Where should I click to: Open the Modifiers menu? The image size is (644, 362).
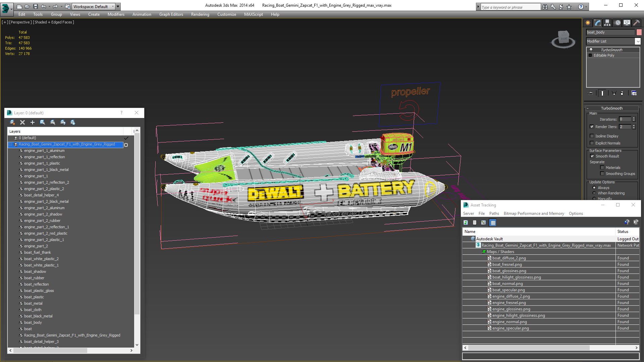[x=116, y=14]
